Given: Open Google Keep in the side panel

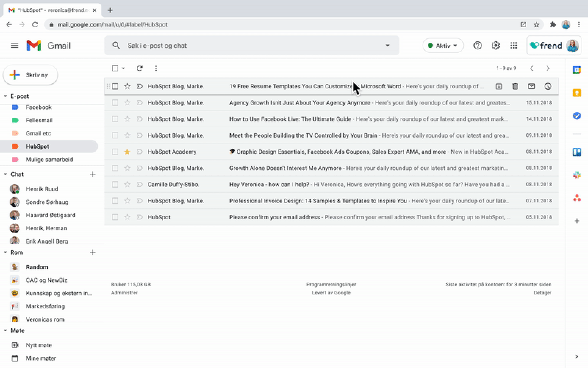Looking at the screenshot, I should 577,93.
